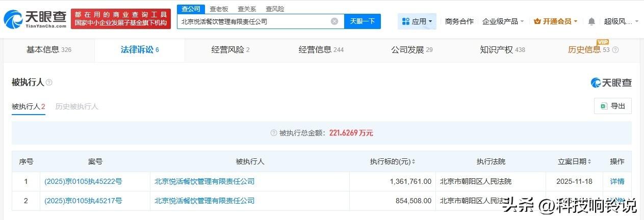Screen dimensions: 644x220
Task: Open the 知识产权 438 tab
Action: tap(502, 50)
